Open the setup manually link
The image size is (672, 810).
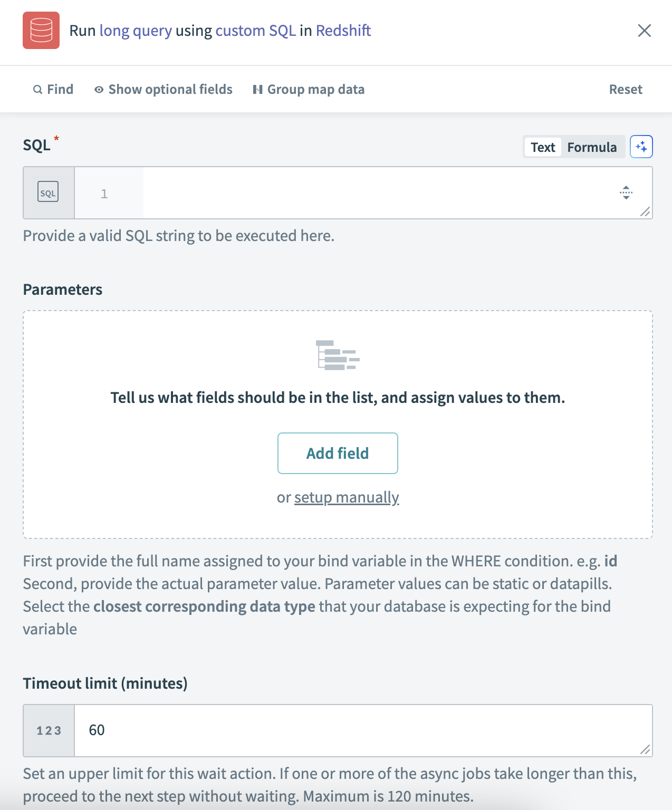coord(347,497)
